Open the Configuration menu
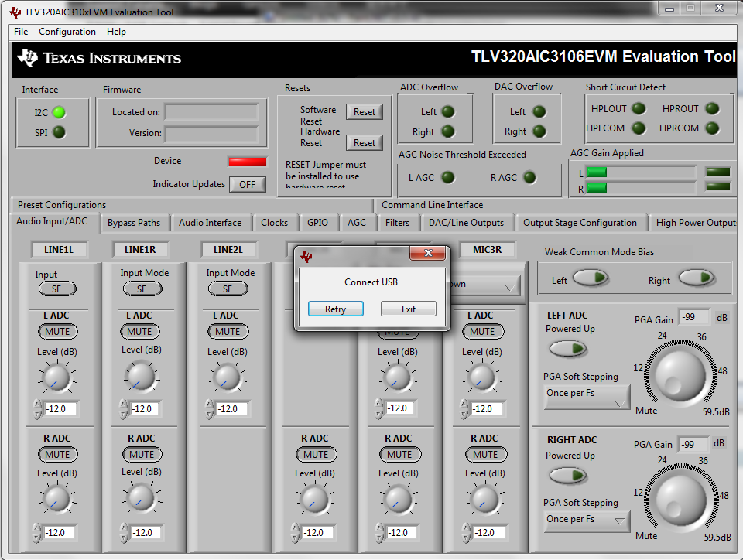743x560 pixels. pos(67,32)
